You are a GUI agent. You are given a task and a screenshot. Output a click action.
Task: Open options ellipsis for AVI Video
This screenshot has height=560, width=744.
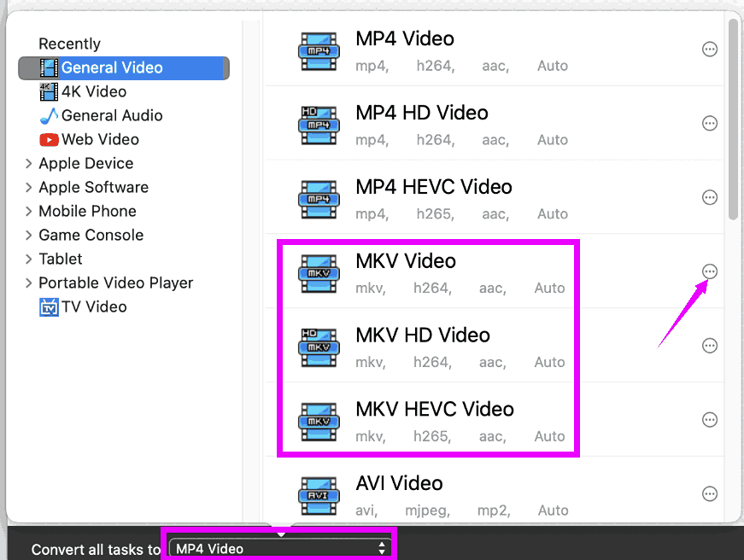coord(709,494)
